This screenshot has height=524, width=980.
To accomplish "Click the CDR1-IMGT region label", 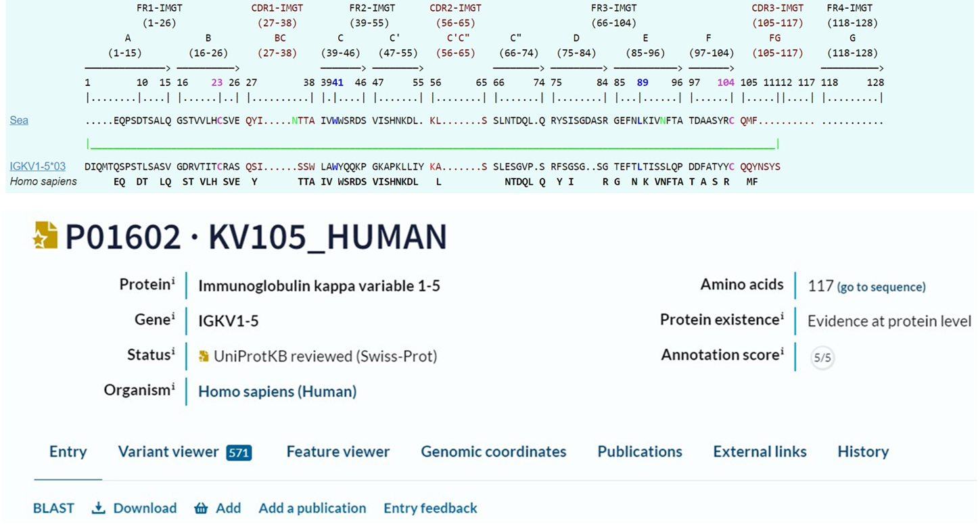I will (277, 8).
